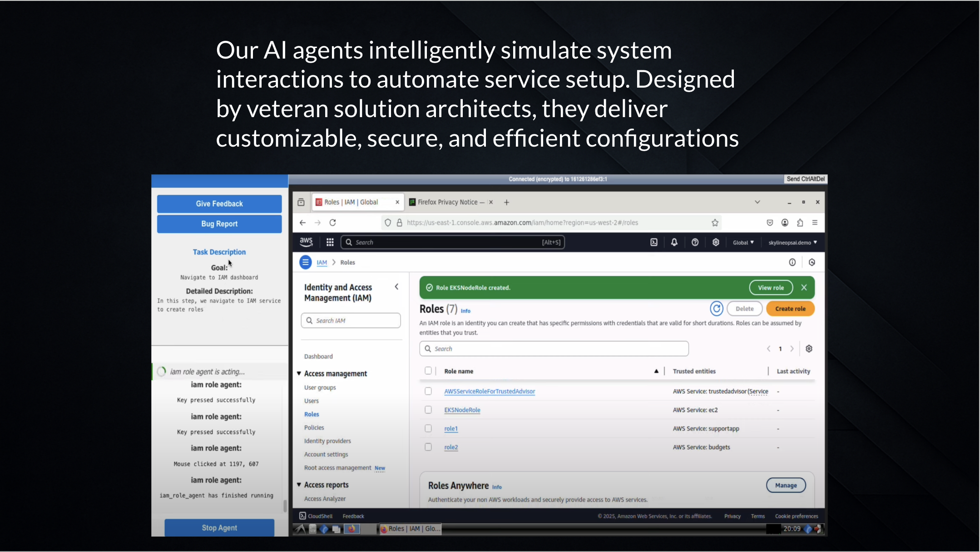Refresh the roles list with the circular arrow
This screenshot has height=552, width=980.
pos(716,309)
